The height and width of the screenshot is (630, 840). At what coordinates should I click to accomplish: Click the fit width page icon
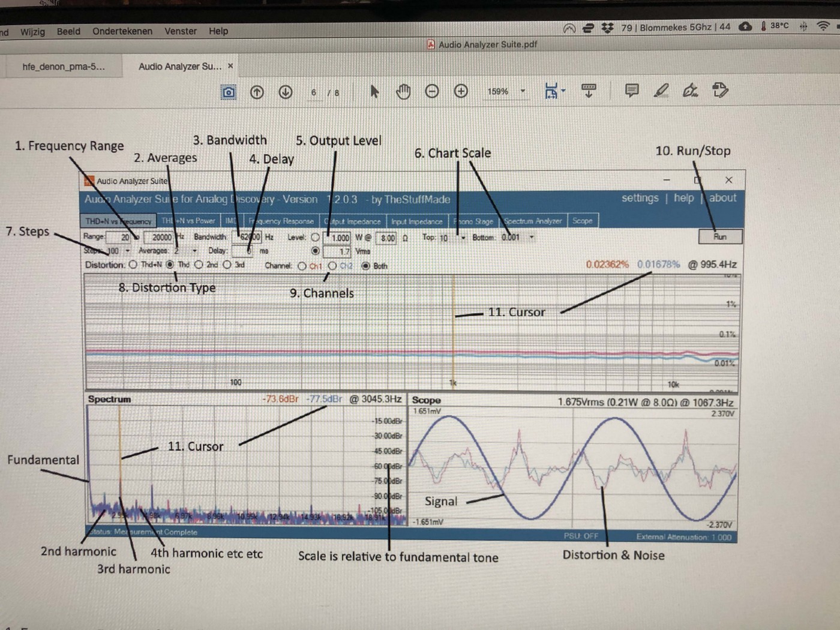551,91
